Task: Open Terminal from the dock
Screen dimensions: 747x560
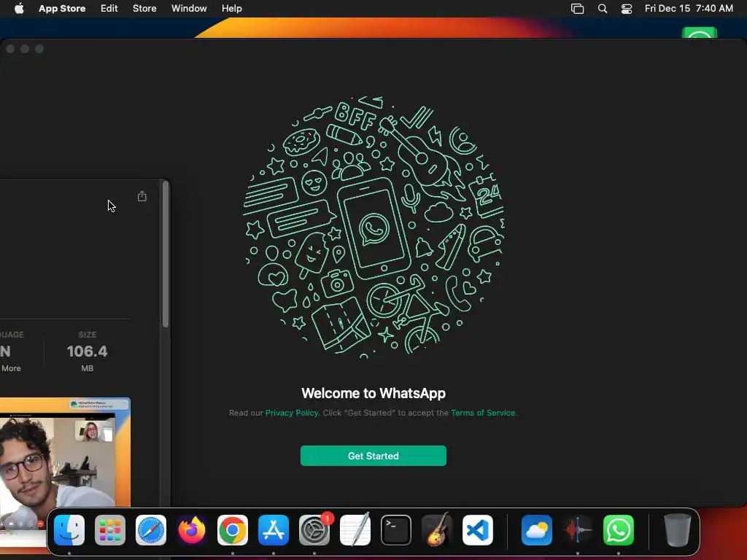Action: click(x=396, y=530)
